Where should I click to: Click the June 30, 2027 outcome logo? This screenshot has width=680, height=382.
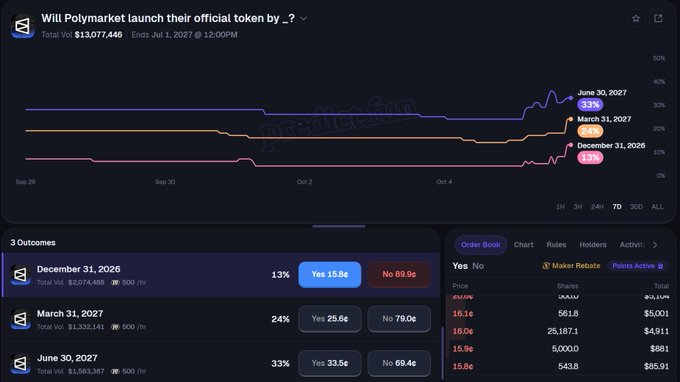(20, 364)
